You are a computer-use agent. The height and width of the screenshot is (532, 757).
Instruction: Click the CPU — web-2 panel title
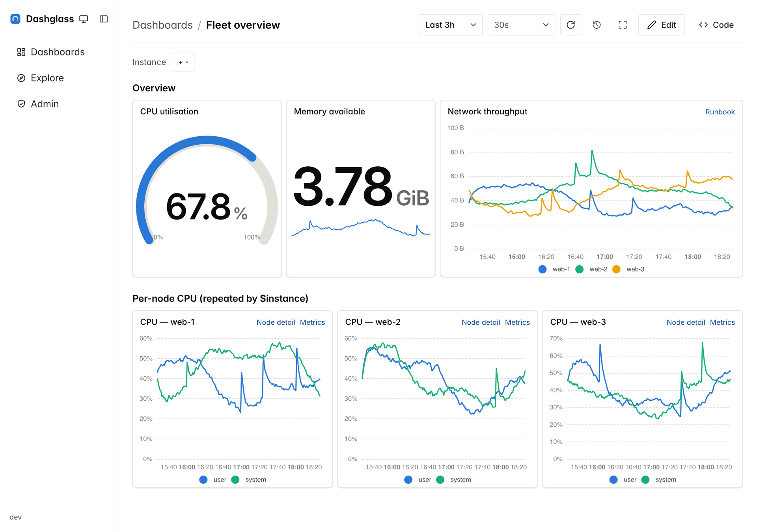(x=373, y=322)
